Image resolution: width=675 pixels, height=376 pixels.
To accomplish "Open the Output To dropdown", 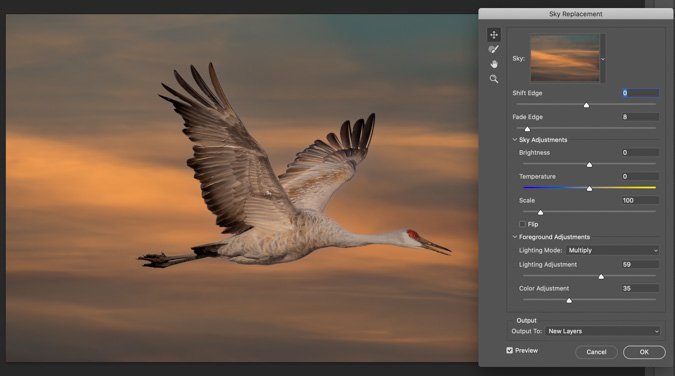I will point(603,331).
